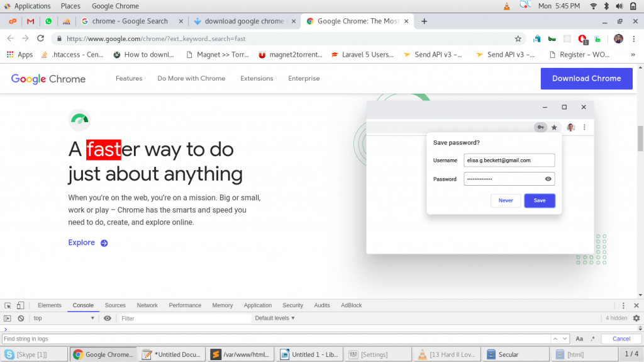644x362 pixels.
Task: Expand the Default levels dropdown
Action: tap(275, 318)
